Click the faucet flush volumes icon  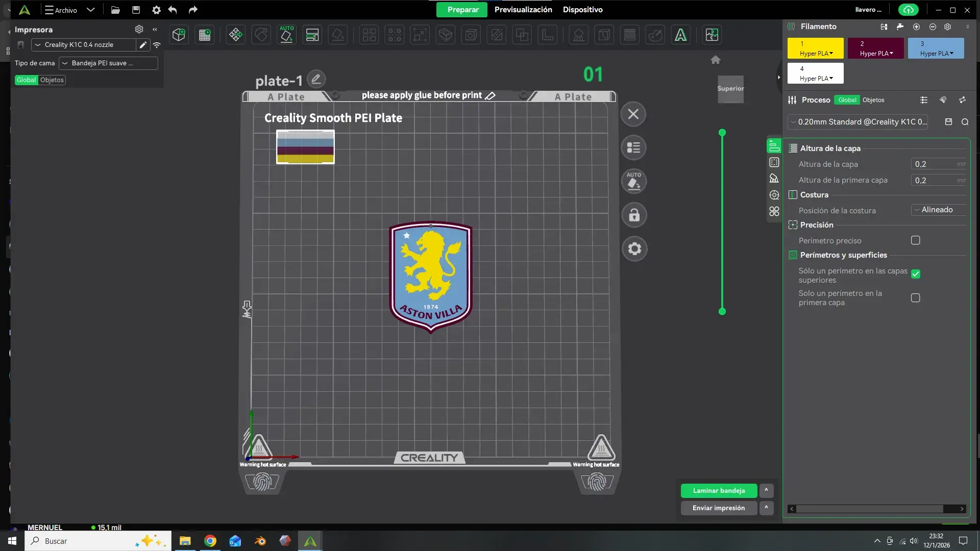[x=900, y=27]
